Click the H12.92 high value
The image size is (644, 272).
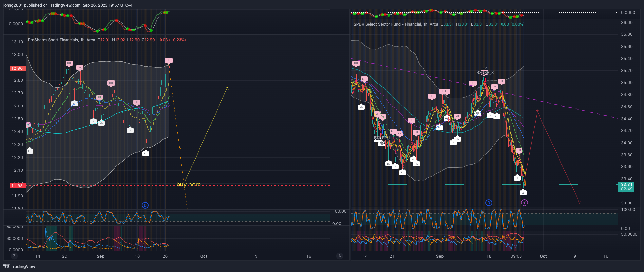tap(119, 40)
